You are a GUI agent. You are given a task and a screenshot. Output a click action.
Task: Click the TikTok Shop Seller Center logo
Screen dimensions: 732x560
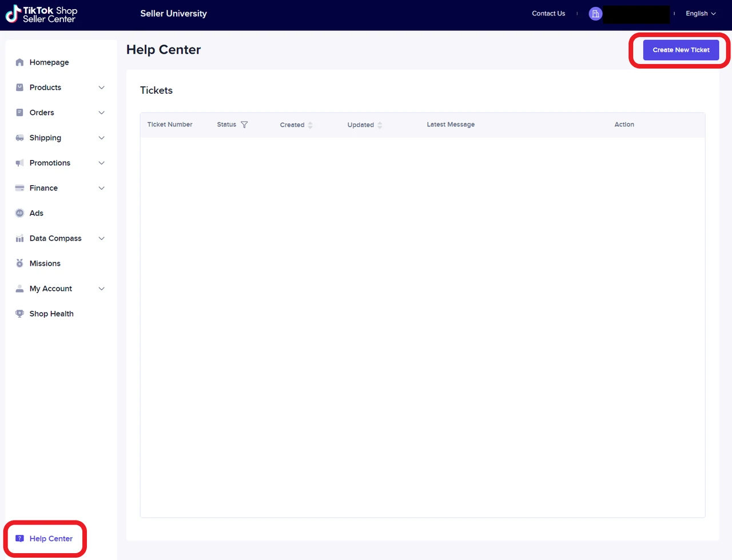pyautogui.click(x=41, y=15)
